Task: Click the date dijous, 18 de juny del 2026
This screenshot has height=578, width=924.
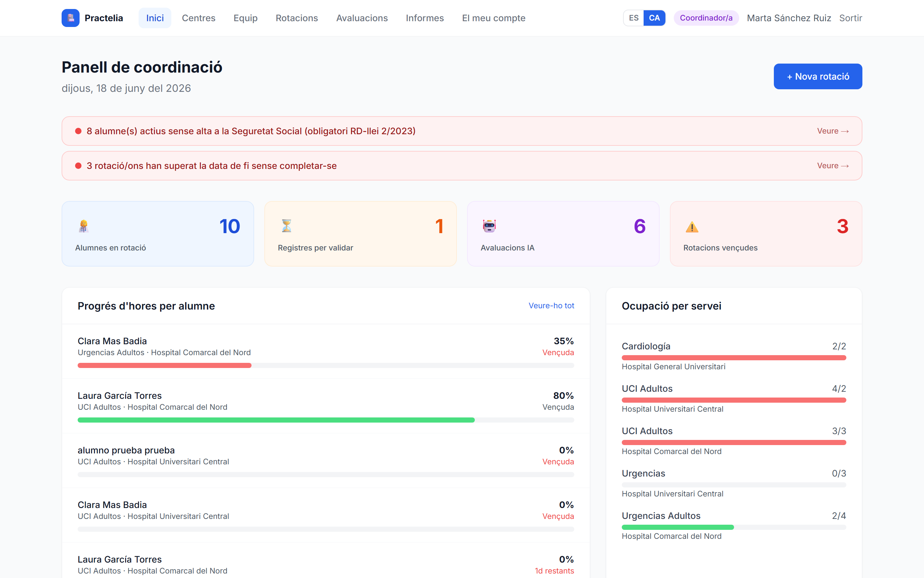Action: click(x=126, y=88)
